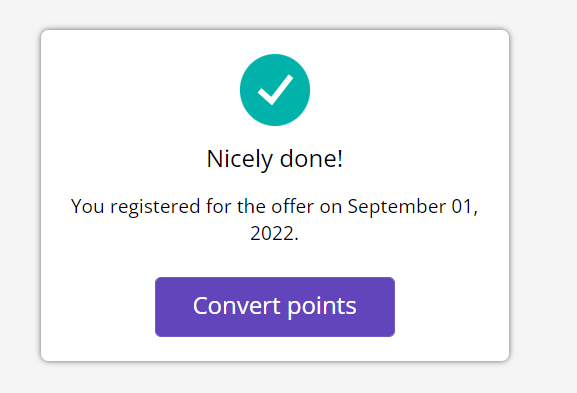
Task: Click the "2022." year text line
Action: 275,234
